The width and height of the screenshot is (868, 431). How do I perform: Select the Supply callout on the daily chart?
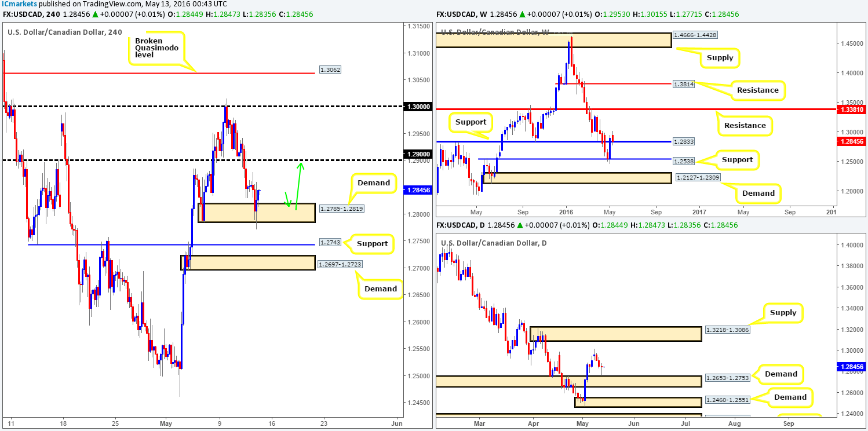[x=783, y=313]
